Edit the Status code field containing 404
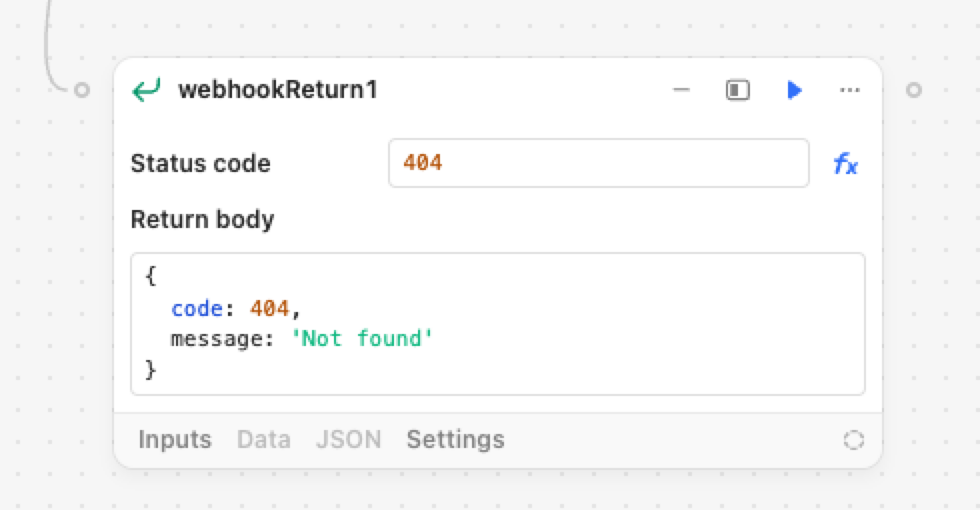Screen dimensions: 980x510 599,163
